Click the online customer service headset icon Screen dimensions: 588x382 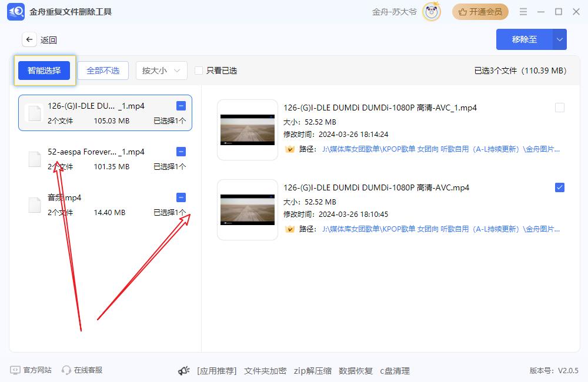[x=66, y=370]
